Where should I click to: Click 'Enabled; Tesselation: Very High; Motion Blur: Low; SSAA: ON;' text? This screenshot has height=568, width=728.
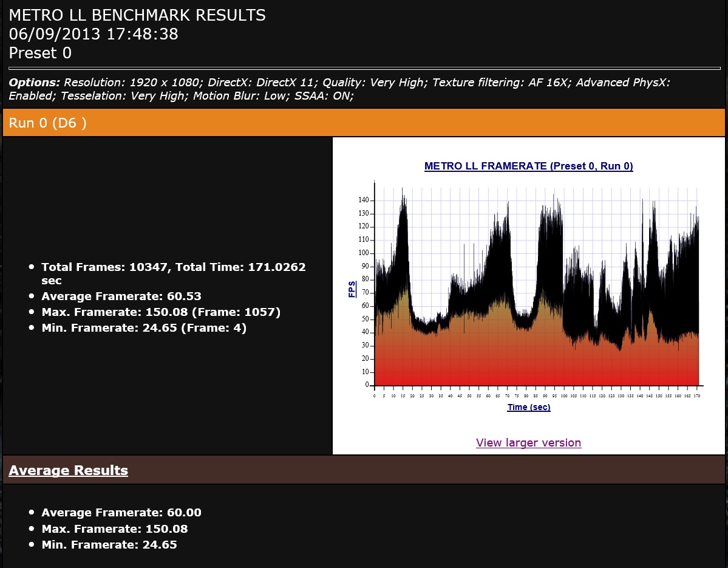pyautogui.click(x=181, y=96)
